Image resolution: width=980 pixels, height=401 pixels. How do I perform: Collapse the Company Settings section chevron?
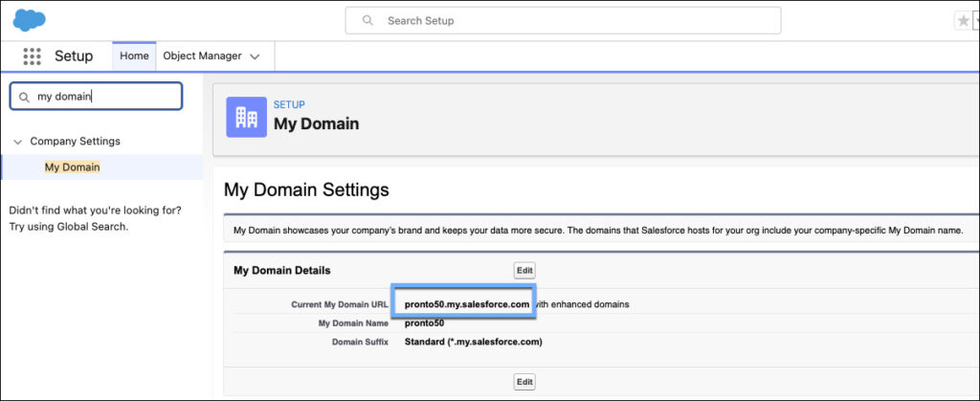pos(17,142)
